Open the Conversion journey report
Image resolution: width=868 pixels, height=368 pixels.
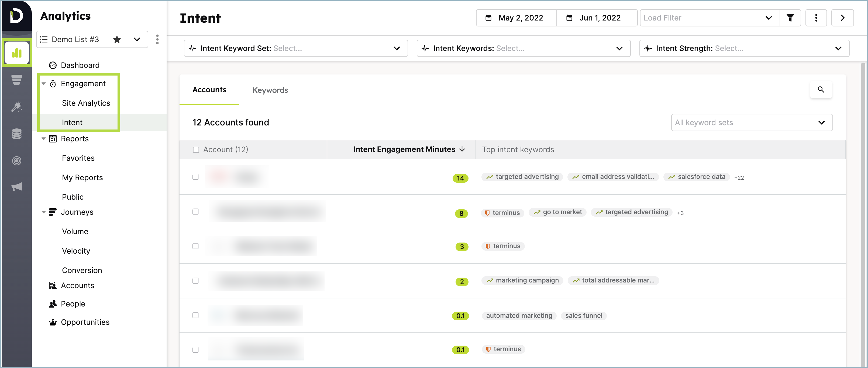tap(82, 271)
